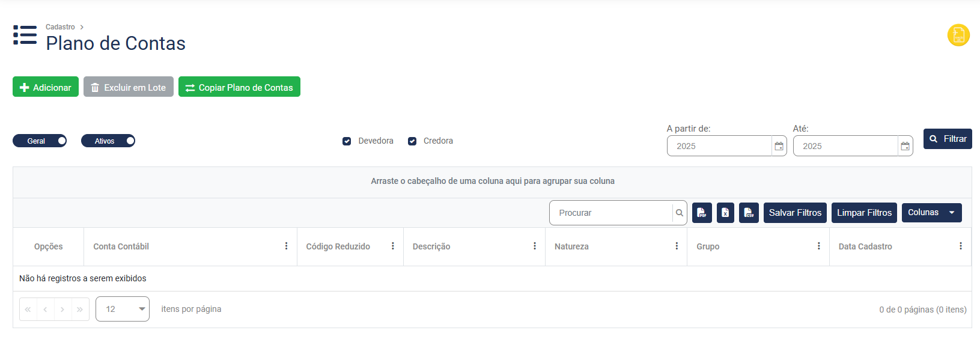Go to first page of results
This screenshot has height=348, width=980.
tap(28, 309)
